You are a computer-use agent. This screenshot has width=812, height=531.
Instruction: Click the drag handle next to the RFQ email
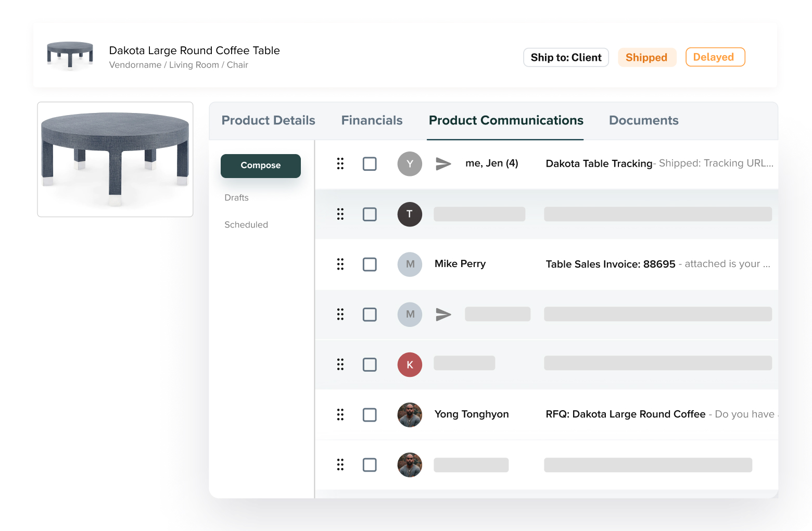coord(340,414)
